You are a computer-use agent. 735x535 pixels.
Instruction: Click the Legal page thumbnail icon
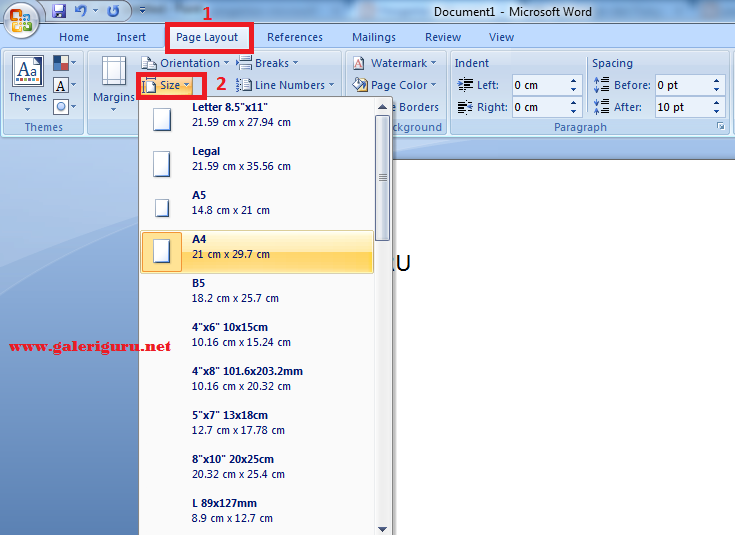click(x=162, y=164)
